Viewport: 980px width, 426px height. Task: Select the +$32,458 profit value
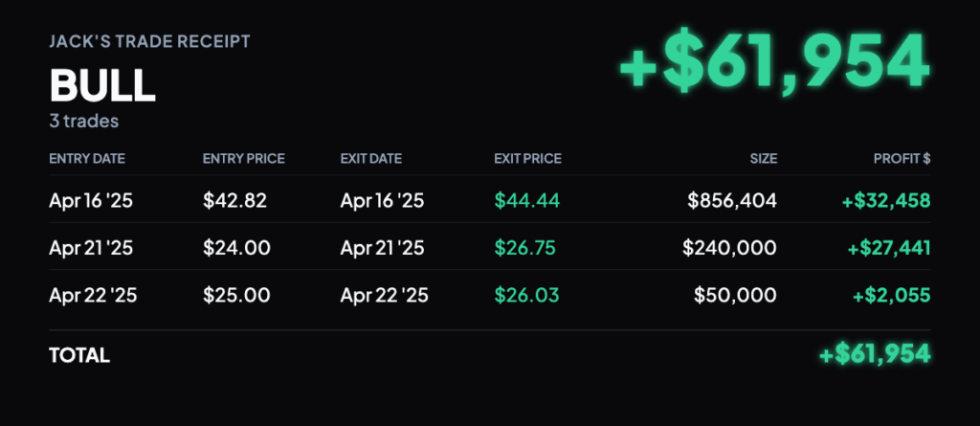point(886,200)
